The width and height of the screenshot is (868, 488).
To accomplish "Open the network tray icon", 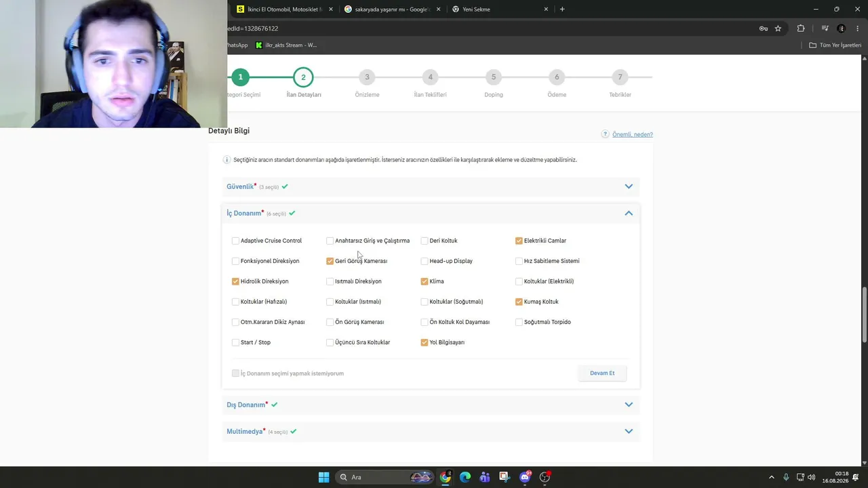I will pyautogui.click(x=800, y=477).
